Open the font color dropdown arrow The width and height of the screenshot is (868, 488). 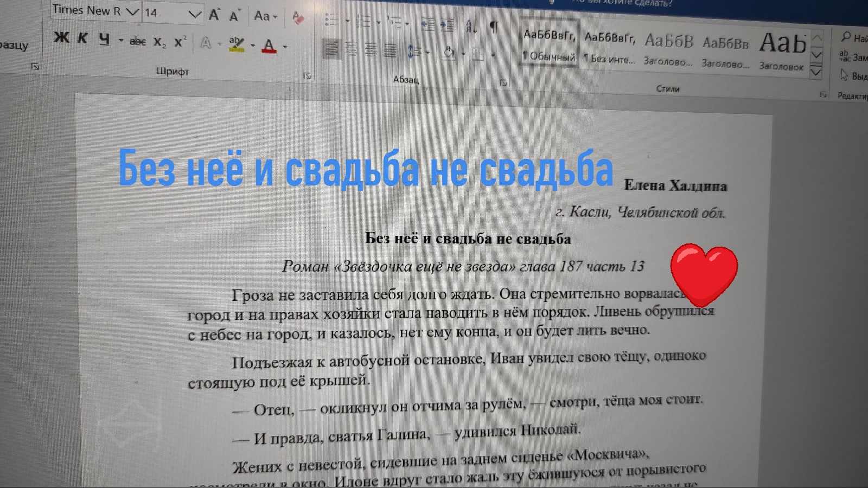click(285, 47)
